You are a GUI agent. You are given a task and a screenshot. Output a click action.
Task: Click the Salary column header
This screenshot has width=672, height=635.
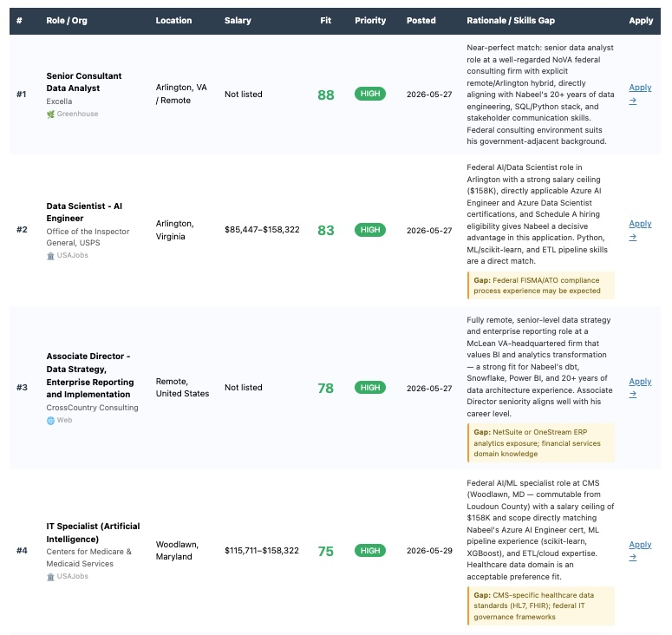tap(238, 21)
